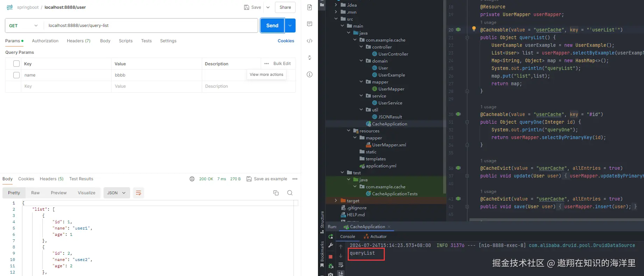644x276 pixels.
Task: Toggle soft-wrap icon in the console toolbar
Action: (x=341, y=265)
